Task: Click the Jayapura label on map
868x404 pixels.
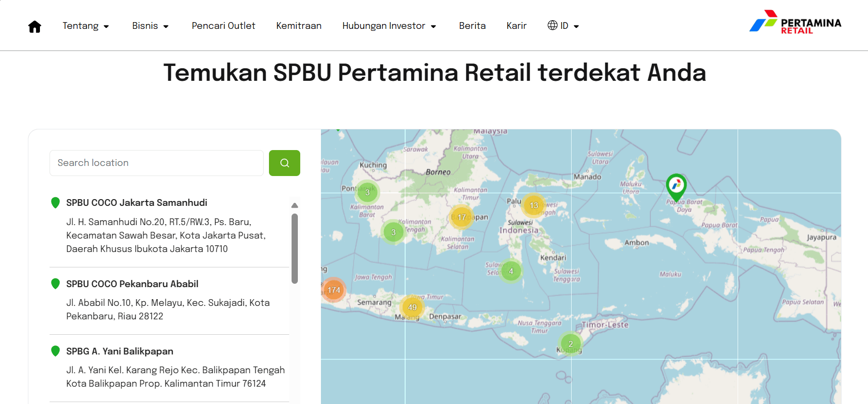Action: [821, 237]
